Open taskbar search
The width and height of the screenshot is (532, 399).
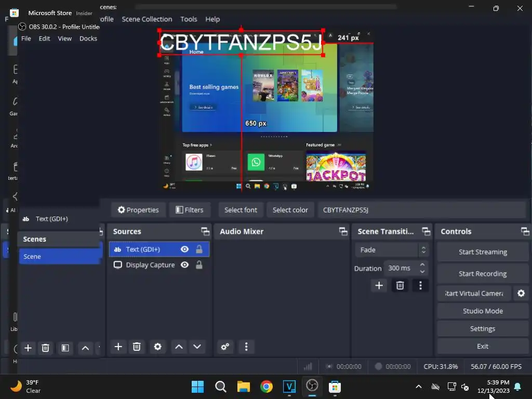point(220,387)
